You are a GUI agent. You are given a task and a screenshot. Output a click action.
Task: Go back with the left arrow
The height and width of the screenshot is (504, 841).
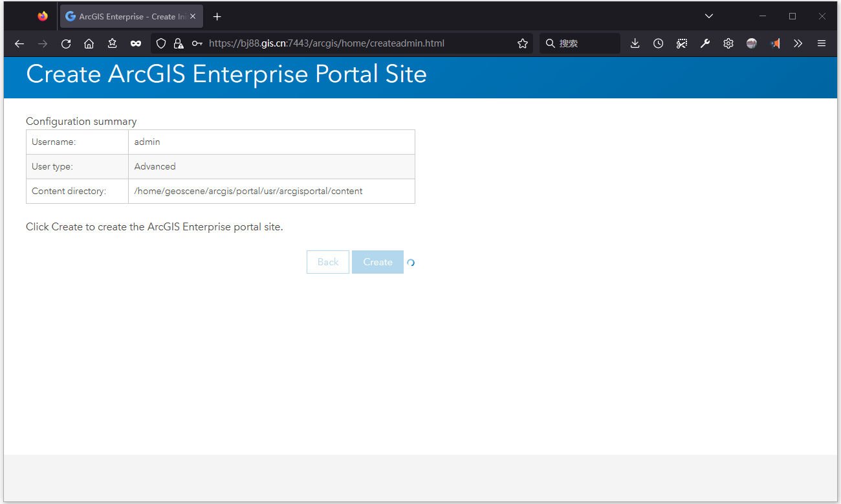pos(19,43)
